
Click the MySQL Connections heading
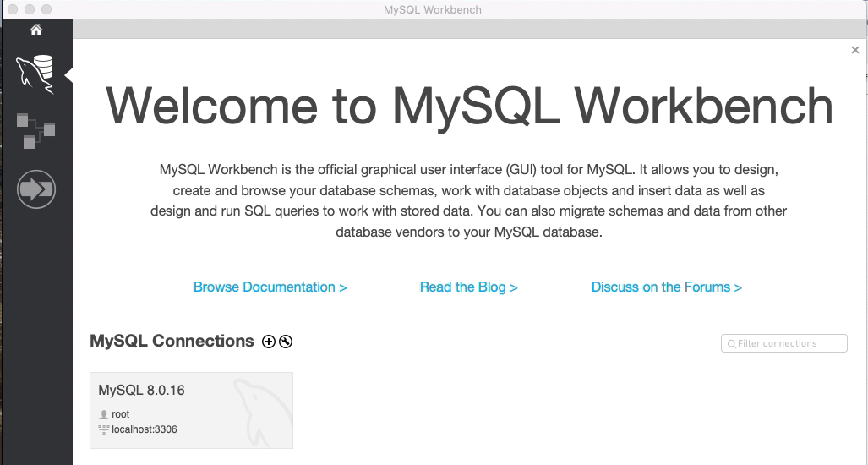(x=172, y=341)
